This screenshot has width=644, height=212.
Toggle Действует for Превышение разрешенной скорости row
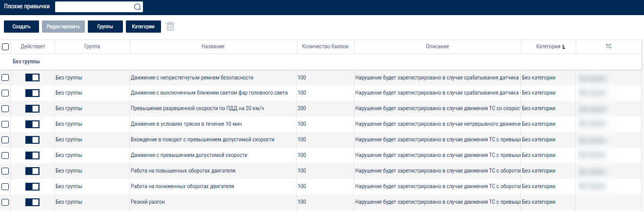coord(32,109)
